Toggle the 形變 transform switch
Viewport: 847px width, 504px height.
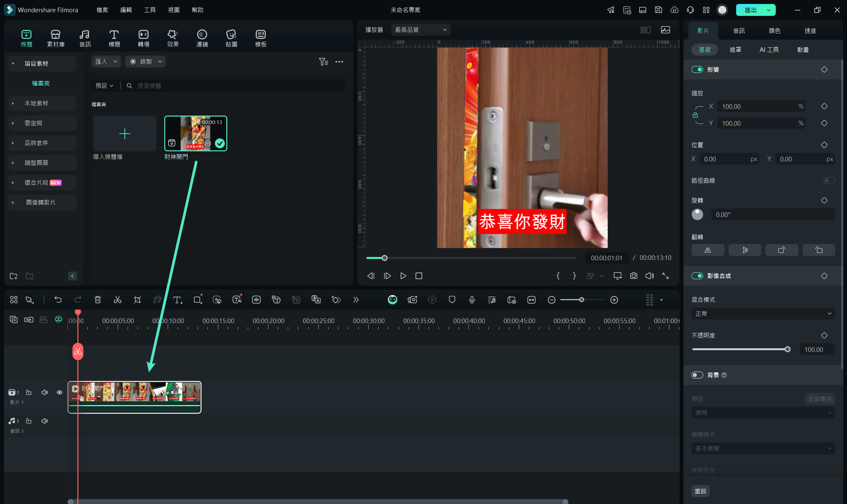coord(697,69)
